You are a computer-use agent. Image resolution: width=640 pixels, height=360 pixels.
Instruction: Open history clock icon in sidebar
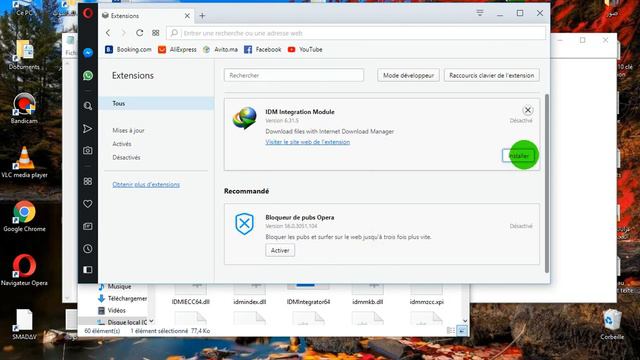88,249
